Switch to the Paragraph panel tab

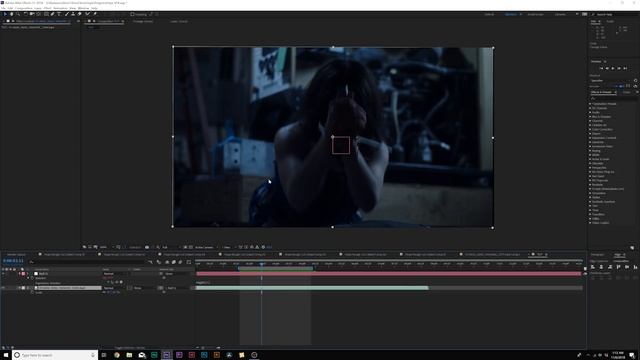click(597, 255)
